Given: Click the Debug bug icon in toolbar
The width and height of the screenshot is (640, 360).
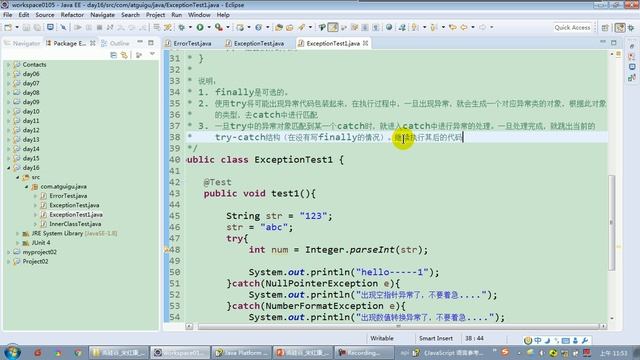Looking at the screenshot, I should [181, 27].
